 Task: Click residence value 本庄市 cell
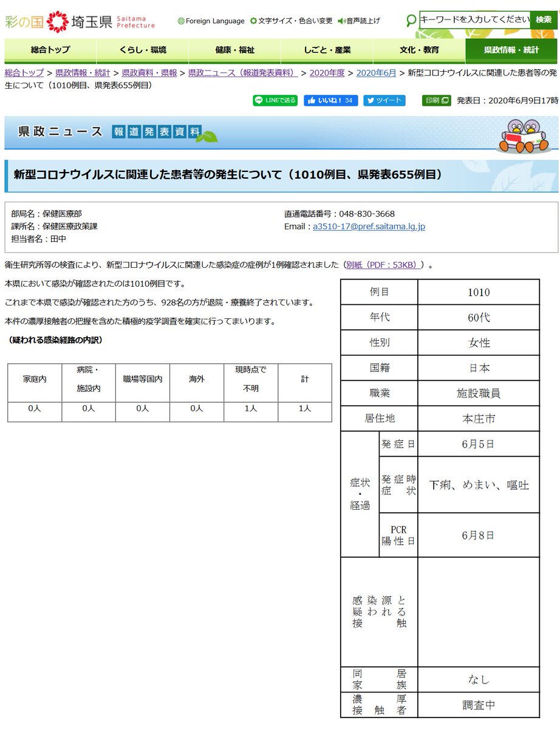tap(479, 419)
